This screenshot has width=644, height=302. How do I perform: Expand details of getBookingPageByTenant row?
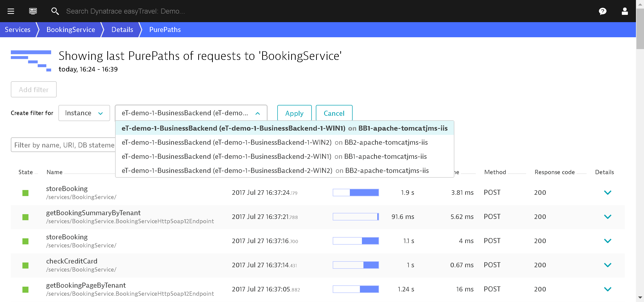607,289
